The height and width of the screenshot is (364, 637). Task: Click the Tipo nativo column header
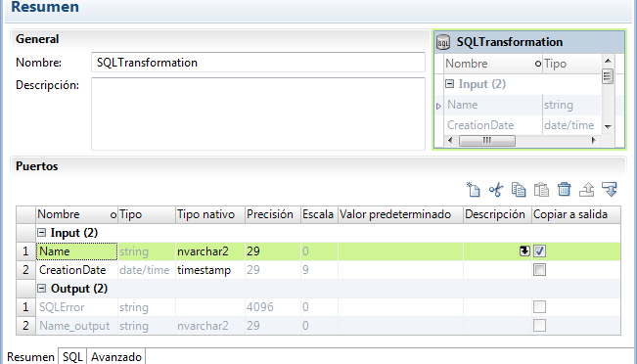pyautogui.click(x=210, y=214)
